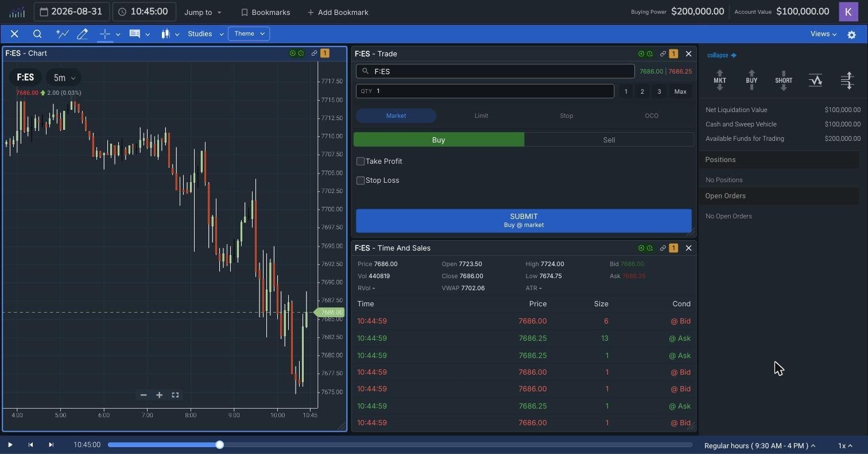Select the Buy side toggle
Image resolution: width=868 pixels, height=454 pixels.
pyautogui.click(x=439, y=140)
